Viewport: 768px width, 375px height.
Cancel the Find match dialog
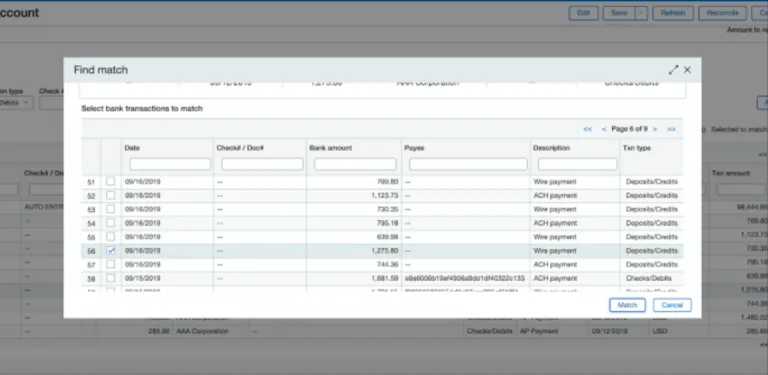[672, 305]
